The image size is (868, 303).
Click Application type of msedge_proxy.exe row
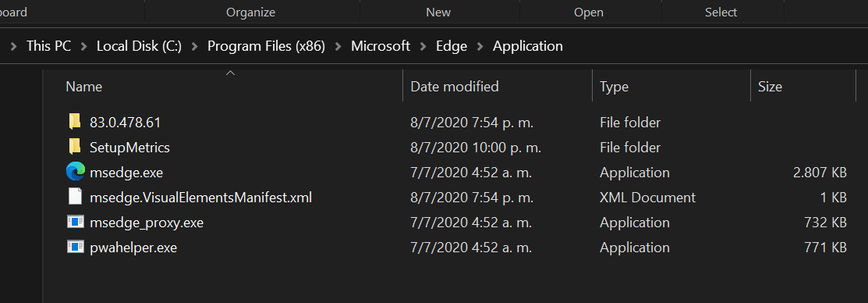point(634,223)
